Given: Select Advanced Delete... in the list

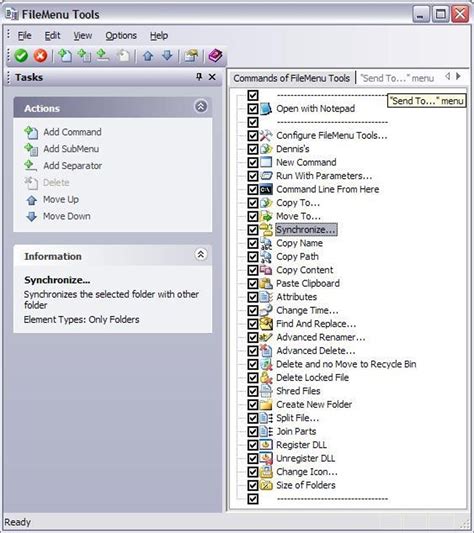Looking at the screenshot, I should [x=316, y=351].
